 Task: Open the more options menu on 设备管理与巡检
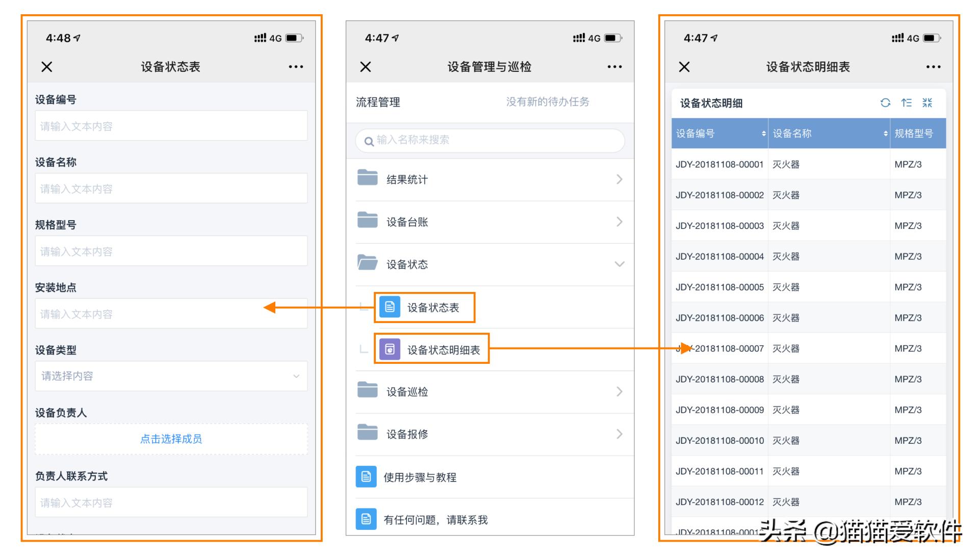pyautogui.click(x=614, y=66)
